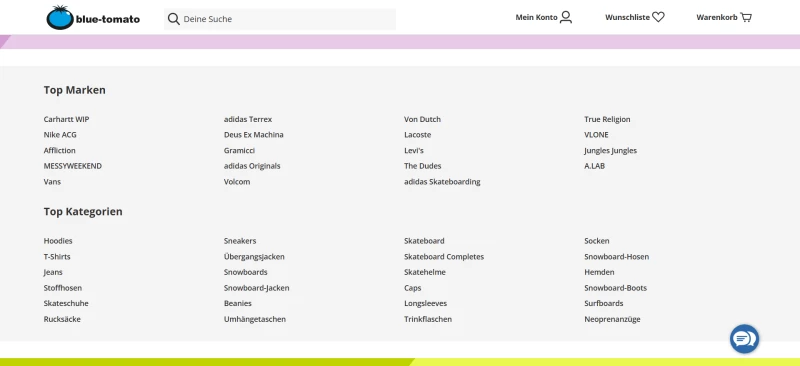Go to adidas Originals
800x366 pixels.
tap(252, 166)
